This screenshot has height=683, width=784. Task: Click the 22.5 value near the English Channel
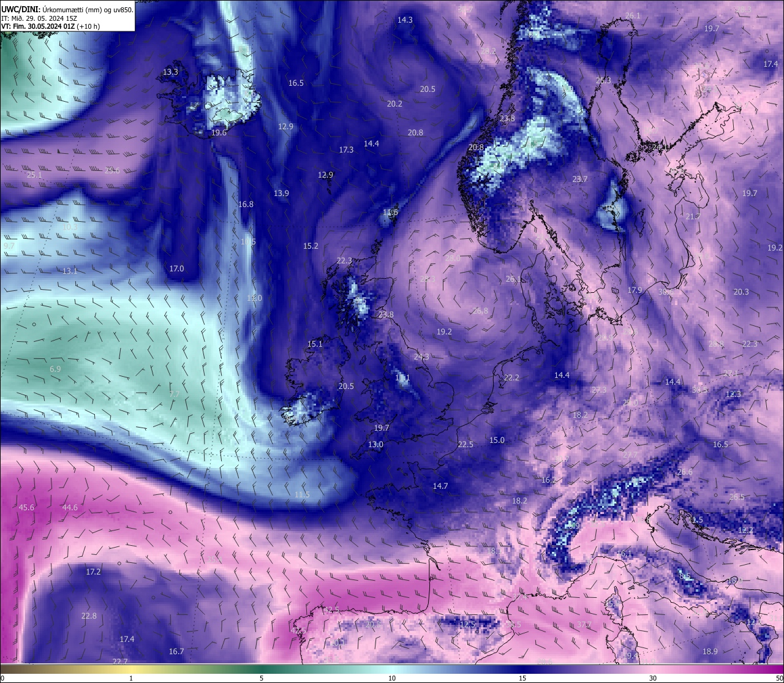[x=466, y=445]
